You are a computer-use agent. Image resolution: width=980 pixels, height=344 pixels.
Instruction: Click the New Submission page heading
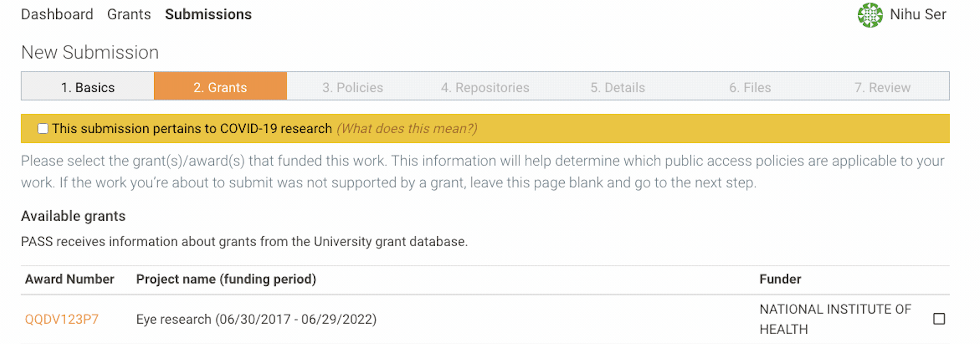click(x=90, y=52)
